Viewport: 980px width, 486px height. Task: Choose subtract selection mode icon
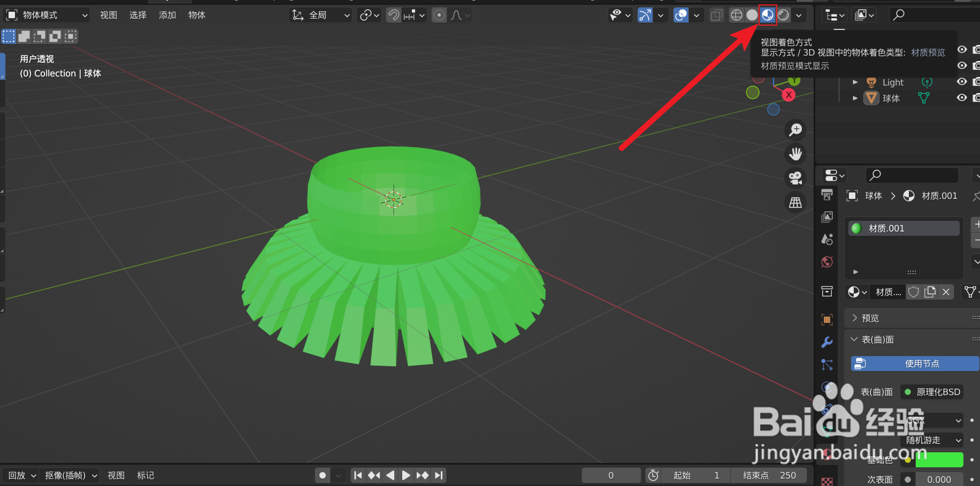tap(40, 36)
